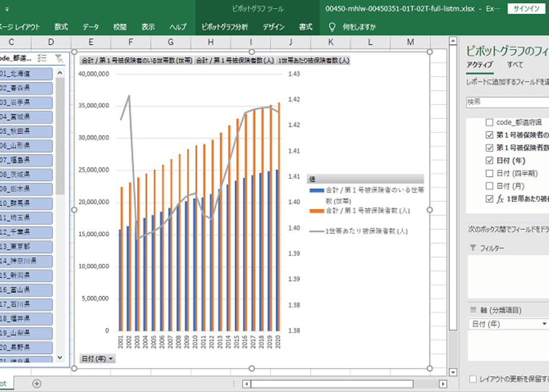Click the slicer clear filter icon

coord(59,58)
